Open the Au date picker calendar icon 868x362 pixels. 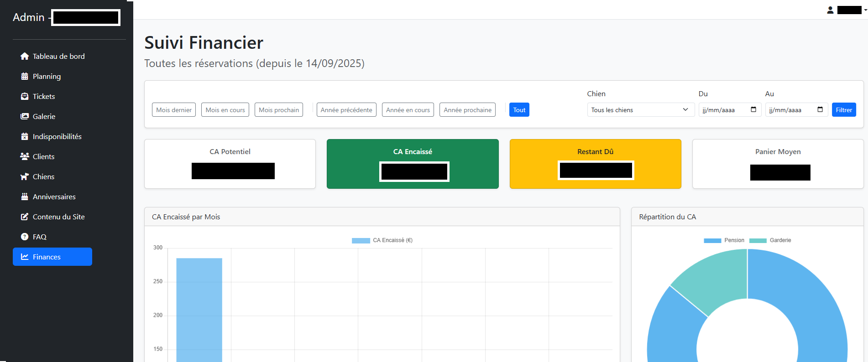[820, 109]
